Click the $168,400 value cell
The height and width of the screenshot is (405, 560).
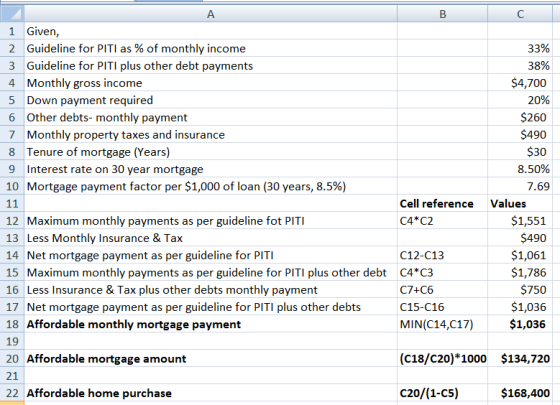(520, 393)
